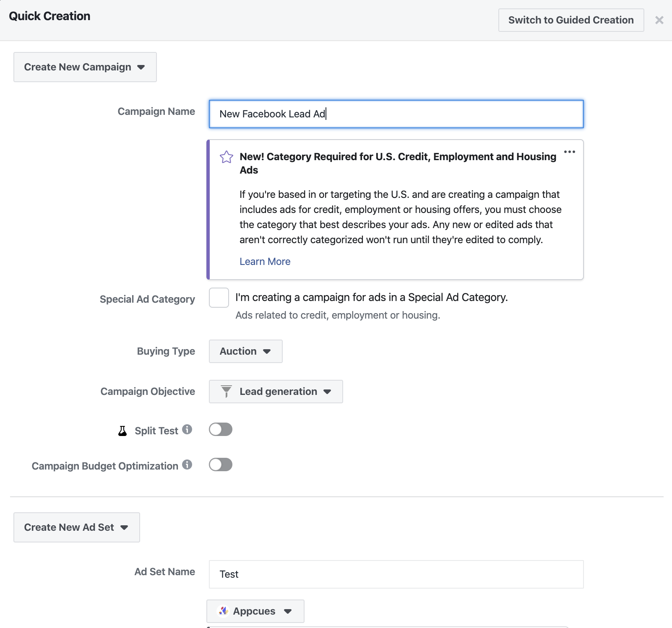Open the Create New Campaign dropdown
672x628 pixels.
[85, 67]
